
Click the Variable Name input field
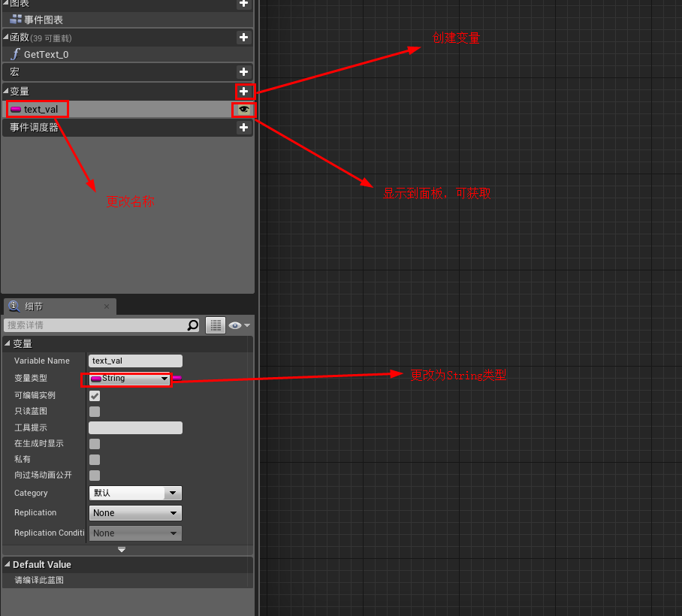pos(135,361)
